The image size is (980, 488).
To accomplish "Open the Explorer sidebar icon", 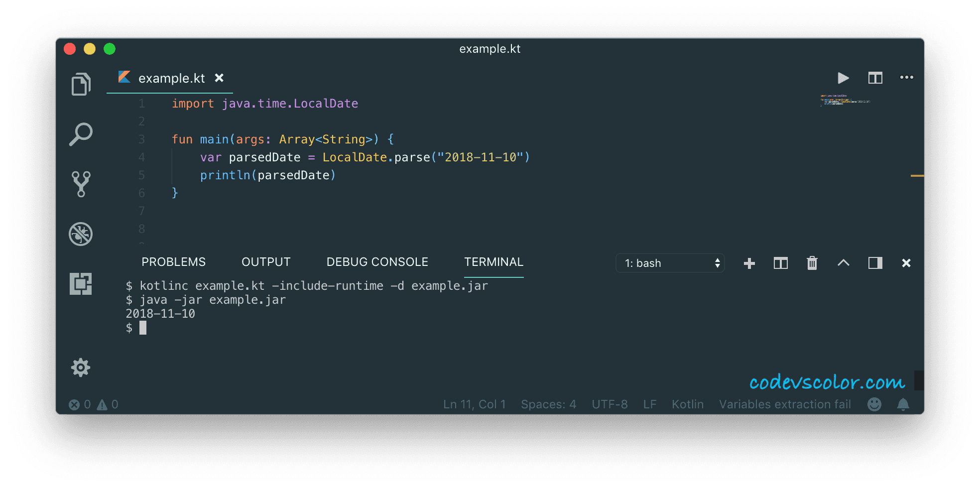I will [81, 84].
